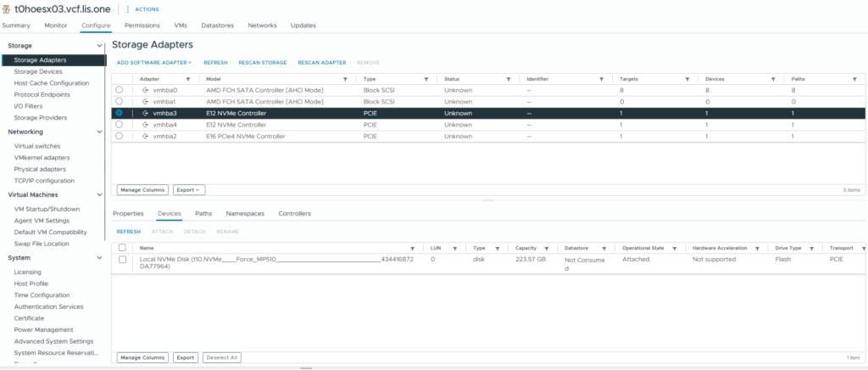
Task: Open the Add Software Adapter dropdown
Action: coord(153,63)
